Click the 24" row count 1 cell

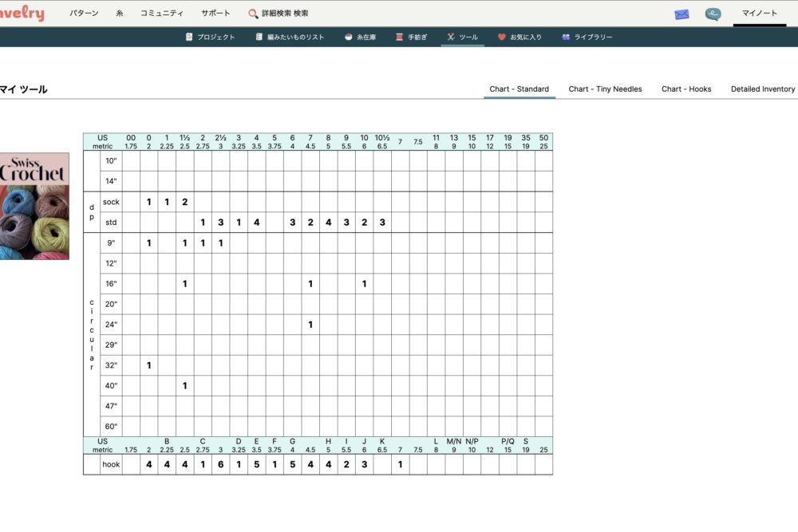click(310, 325)
